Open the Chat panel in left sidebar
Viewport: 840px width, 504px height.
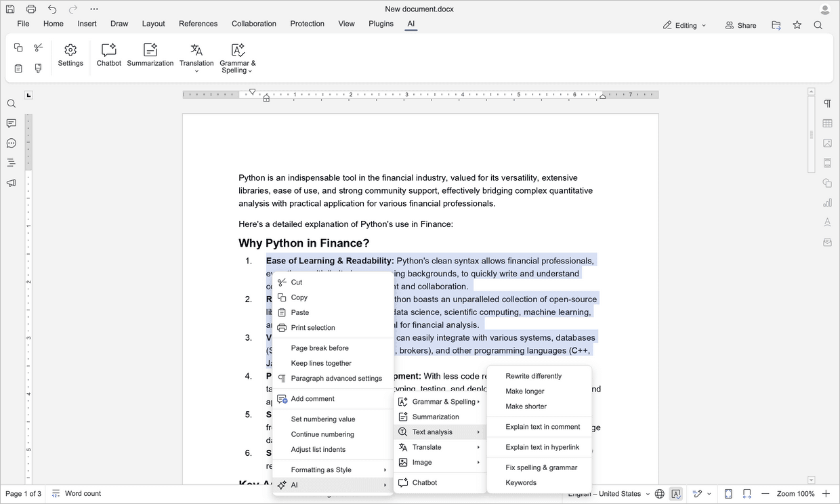click(11, 143)
